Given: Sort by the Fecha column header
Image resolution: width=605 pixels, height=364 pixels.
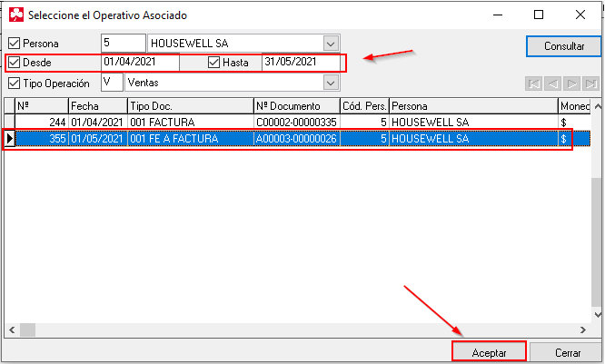Looking at the screenshot, I should [97, 106].
